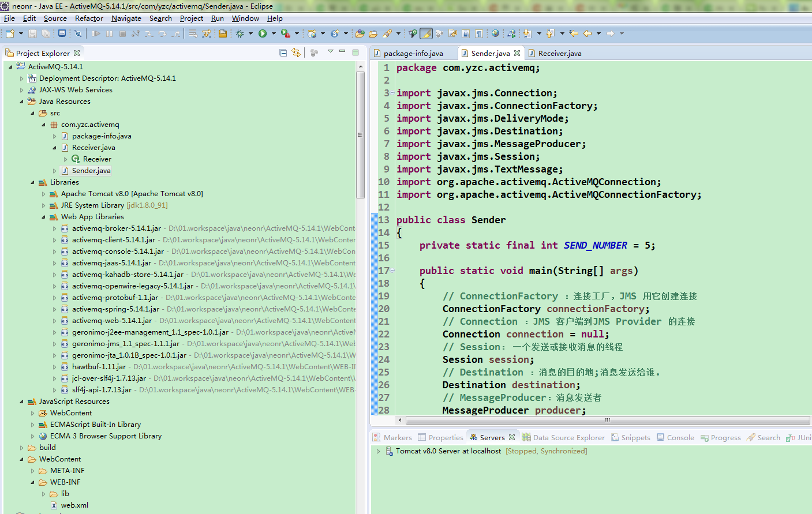Screen dimensions: 812x514
Task: Toggle Link with Editor in Project Explorer
Action: (296, 52)
